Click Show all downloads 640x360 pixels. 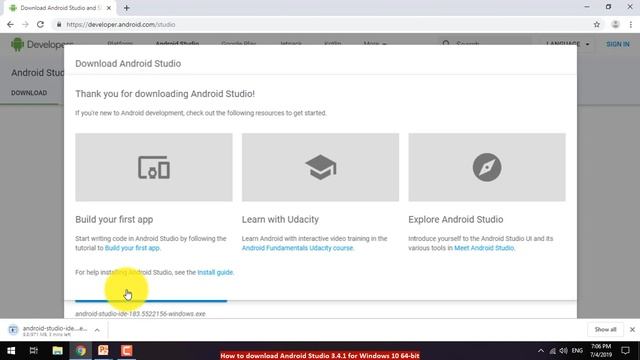(x=605, y=329)
